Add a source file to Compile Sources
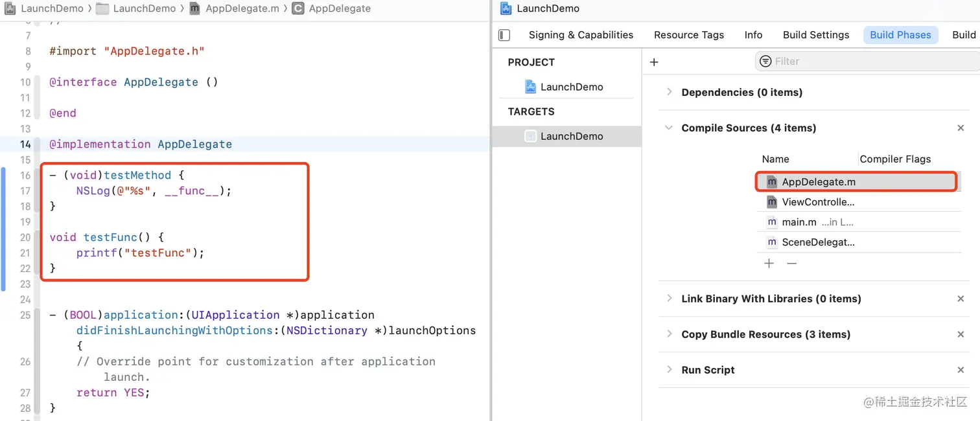The height and width of the screenshot is (421, 980). (x=769, y=263)
